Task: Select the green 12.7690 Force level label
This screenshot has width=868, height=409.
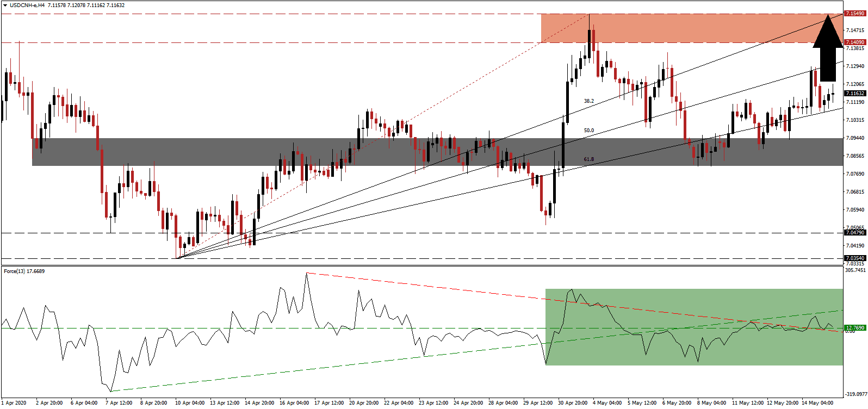Action: coord(854,328)
